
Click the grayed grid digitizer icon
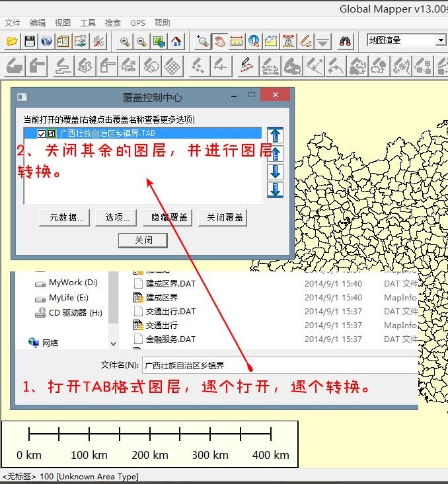tap(172, 66)
